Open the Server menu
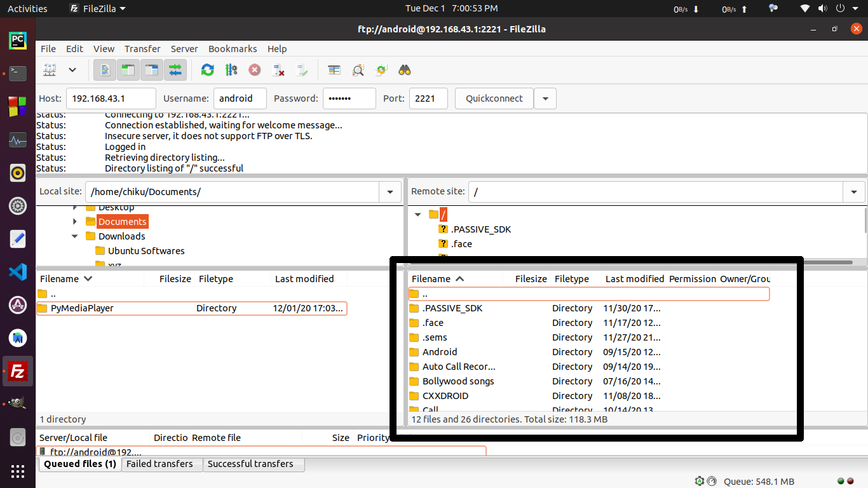The height and width of the screenshot is (488, 868). (184, 49)
